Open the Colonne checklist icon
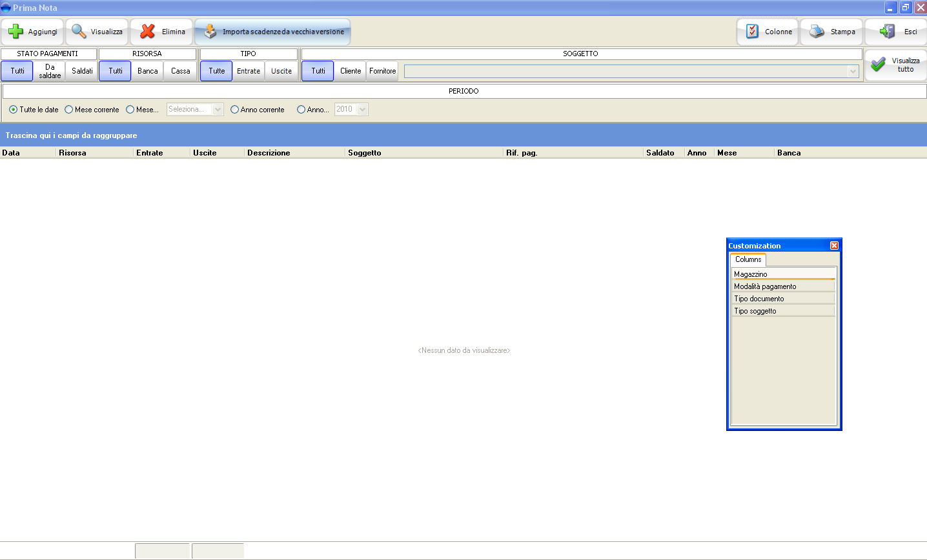Screen dimensions: 927x560 coord(752,32)
